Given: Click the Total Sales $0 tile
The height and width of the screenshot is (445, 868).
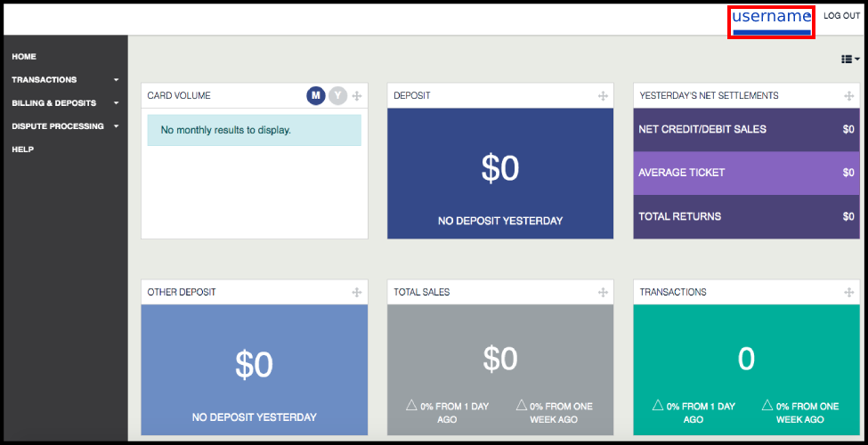Looking at the screenshot, I should pos(500,369).
